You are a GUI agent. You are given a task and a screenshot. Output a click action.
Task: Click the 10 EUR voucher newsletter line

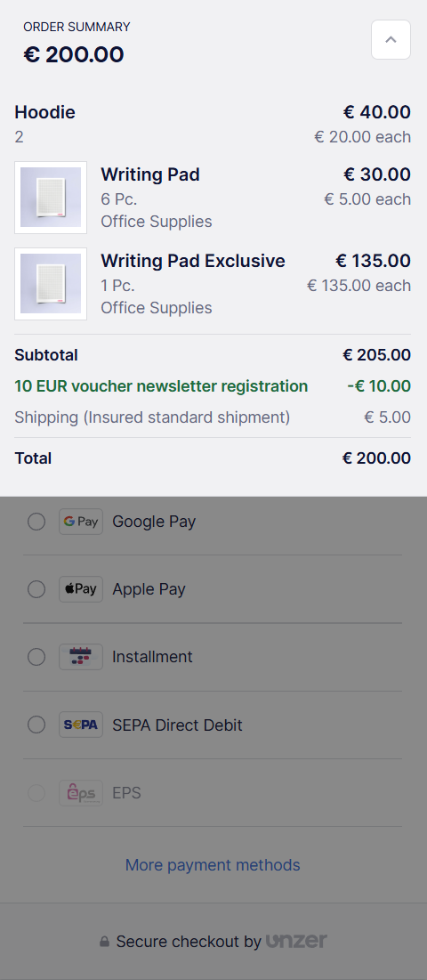point(161,386)
